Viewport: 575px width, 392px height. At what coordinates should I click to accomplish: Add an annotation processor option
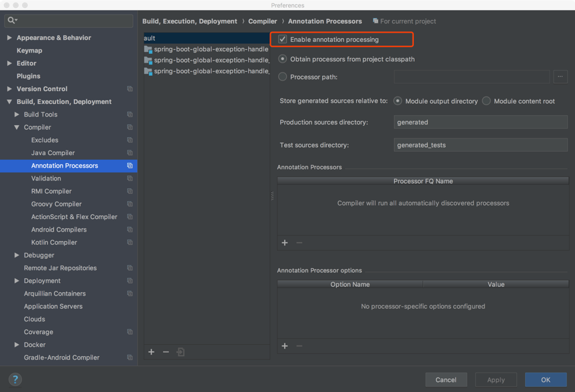point(285,346)
